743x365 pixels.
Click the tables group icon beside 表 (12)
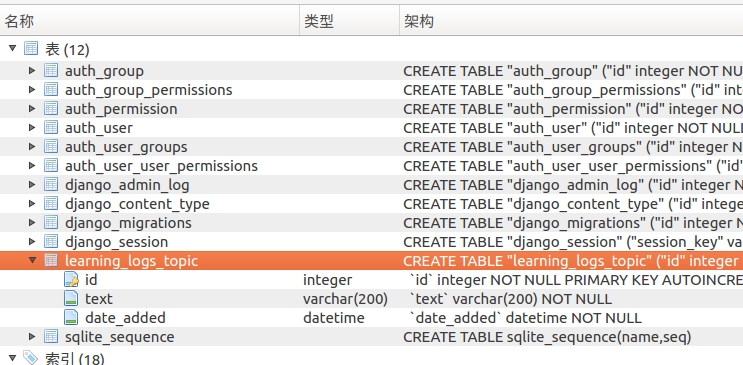31,48
